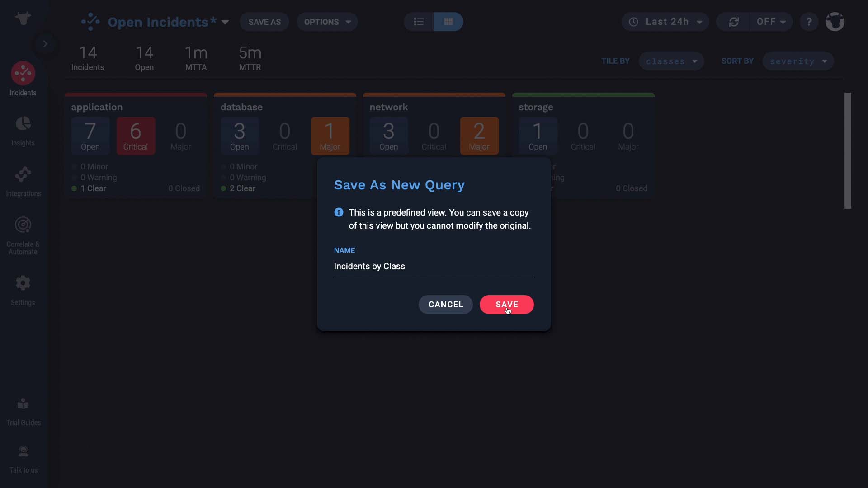Click the Open Incidents title expander
Screen dimensions: 868x488
(224, 23)
